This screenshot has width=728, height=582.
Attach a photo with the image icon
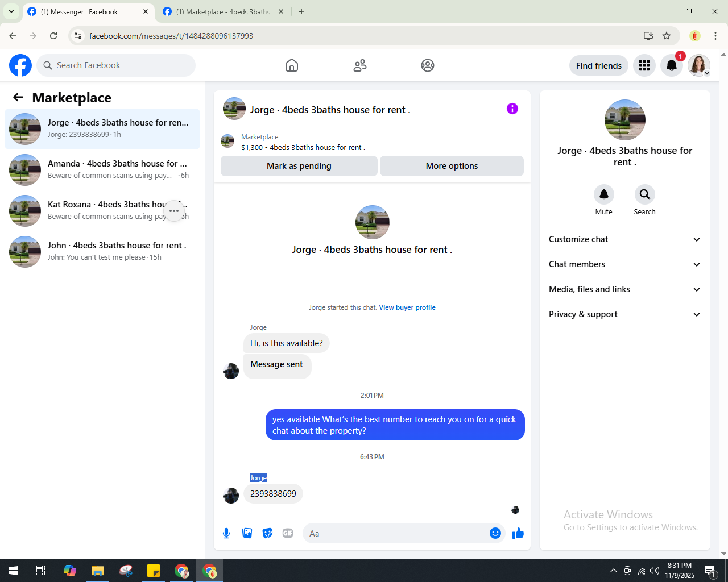point(247,533)
